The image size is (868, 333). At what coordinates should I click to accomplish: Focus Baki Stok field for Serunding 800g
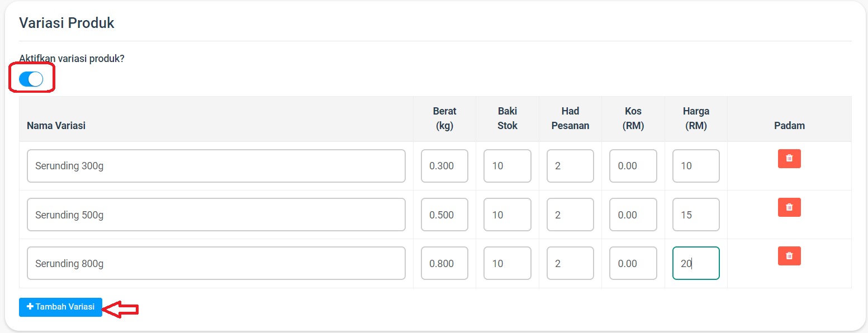(507, 263)
